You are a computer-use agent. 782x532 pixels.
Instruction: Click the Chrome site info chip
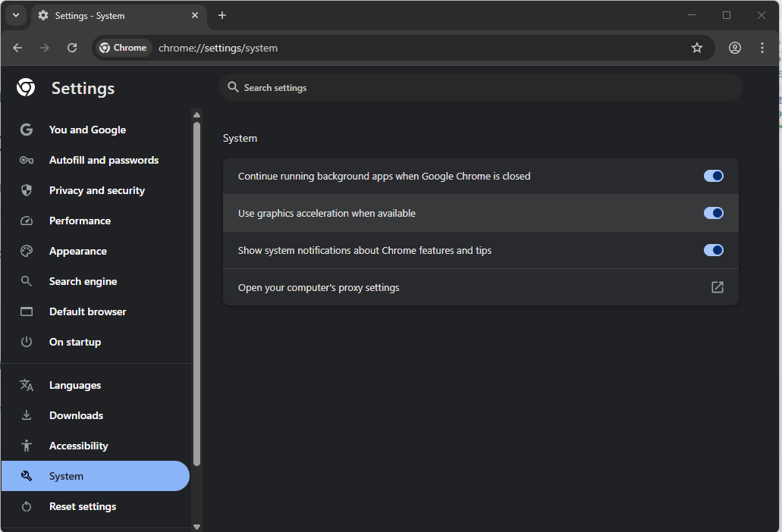coord(123,48)
